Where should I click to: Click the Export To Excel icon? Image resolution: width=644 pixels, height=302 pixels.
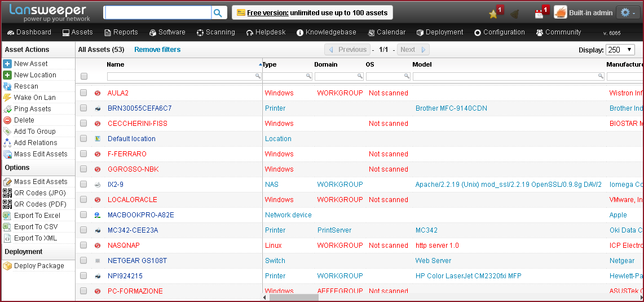(x=7, y=216)
